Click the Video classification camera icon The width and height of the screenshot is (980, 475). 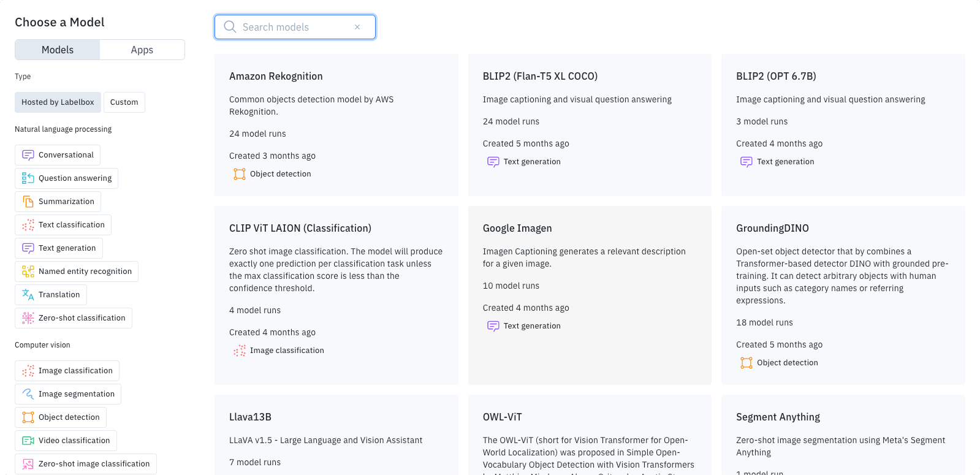[28, 441]
